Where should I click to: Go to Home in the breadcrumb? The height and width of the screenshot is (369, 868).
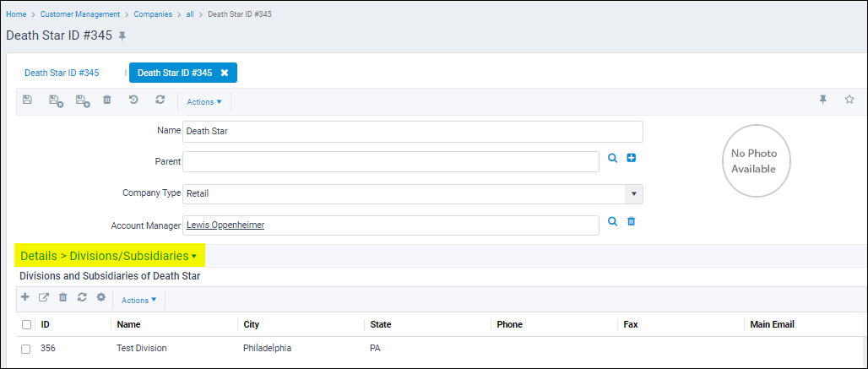16,14
